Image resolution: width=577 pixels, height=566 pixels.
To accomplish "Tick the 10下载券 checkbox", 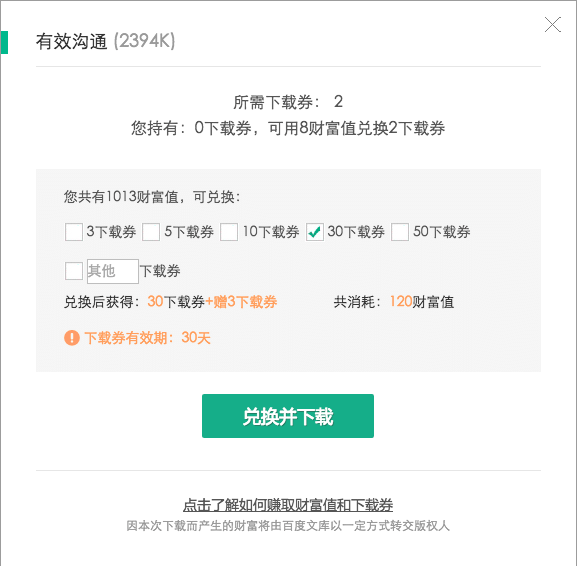I will tap(229, 232).
